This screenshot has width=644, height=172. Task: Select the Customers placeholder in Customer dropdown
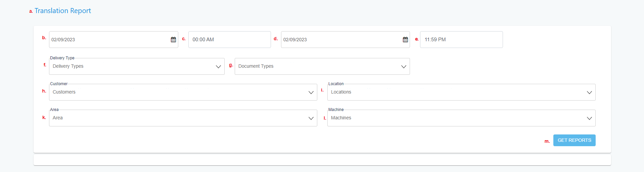(x=64, y=92)
